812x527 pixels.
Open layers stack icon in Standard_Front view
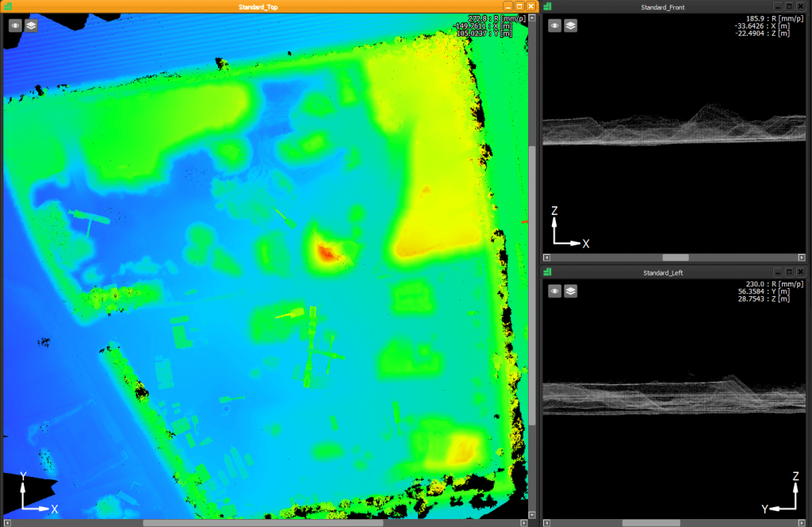click(x=571, y=25)
